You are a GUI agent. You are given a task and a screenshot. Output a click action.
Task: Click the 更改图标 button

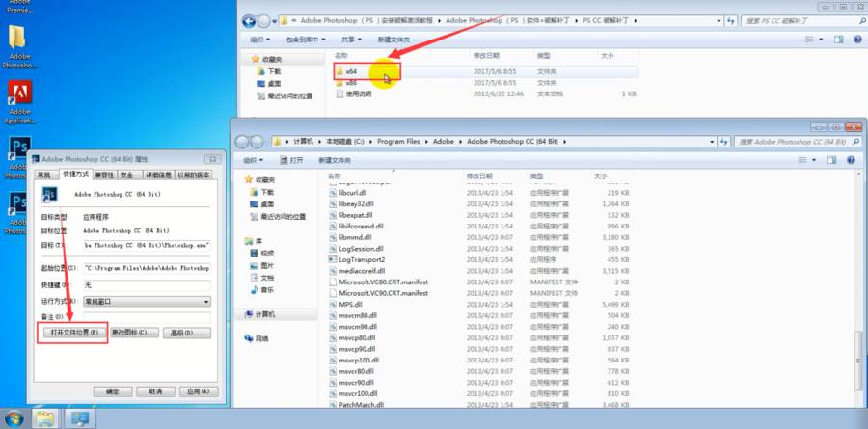point(132,333)
